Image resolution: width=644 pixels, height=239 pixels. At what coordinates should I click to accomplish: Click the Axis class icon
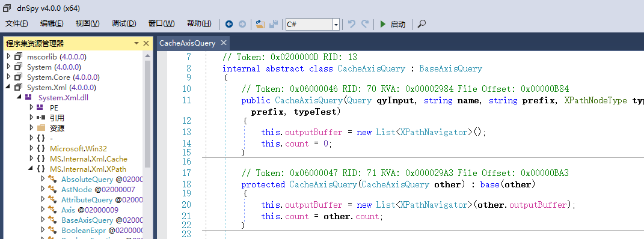pos(52,210)
